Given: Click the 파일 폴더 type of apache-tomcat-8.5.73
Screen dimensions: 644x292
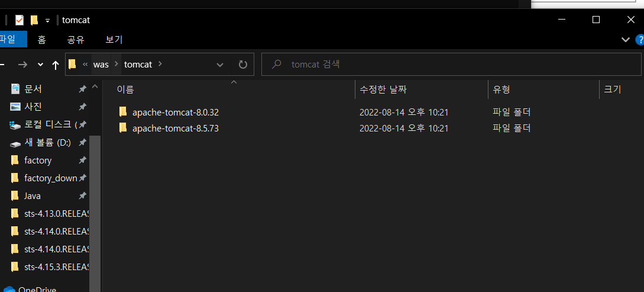Looking at the screenshot, I should [512, 129].
